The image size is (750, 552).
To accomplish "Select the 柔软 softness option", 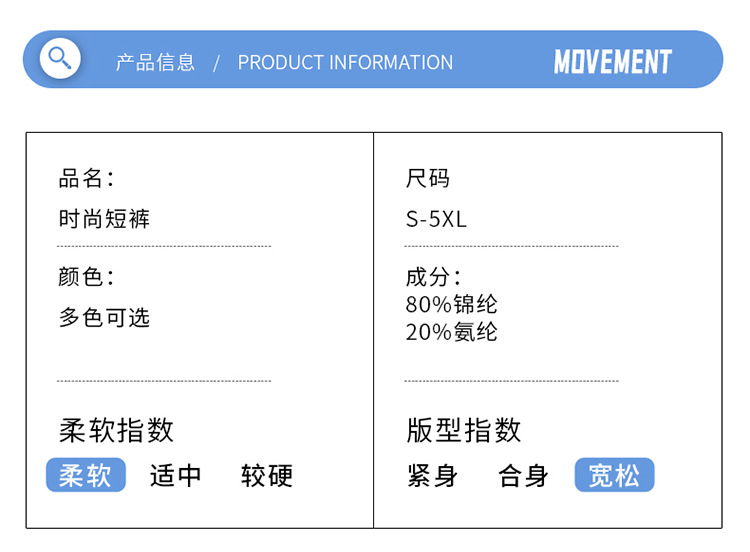I will (86, 475).
